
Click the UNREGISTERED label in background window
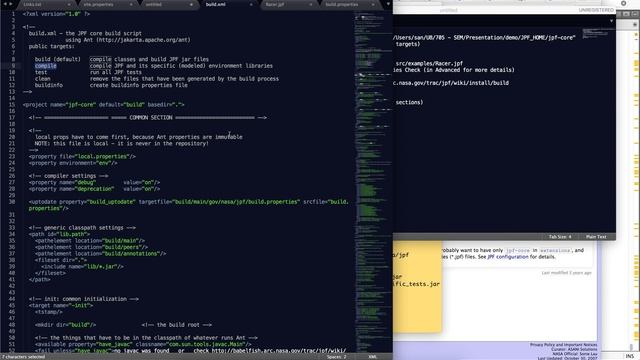coord(596,10)
